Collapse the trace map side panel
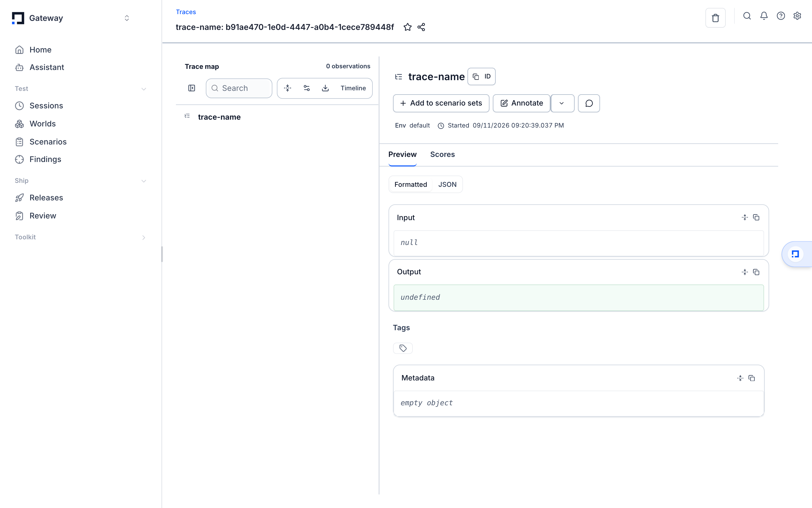812x508 pixels. pos(192,88)
